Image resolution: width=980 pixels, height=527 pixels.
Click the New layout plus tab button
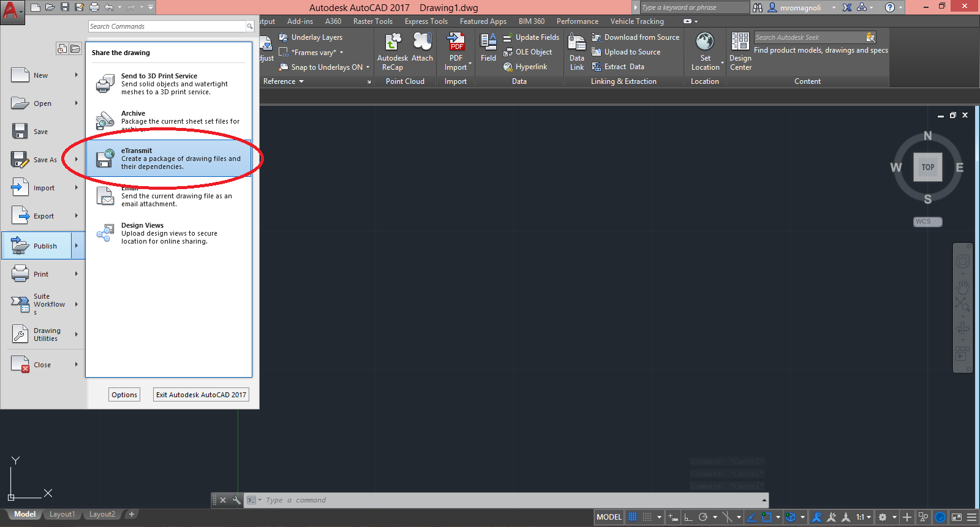point(131,514)
